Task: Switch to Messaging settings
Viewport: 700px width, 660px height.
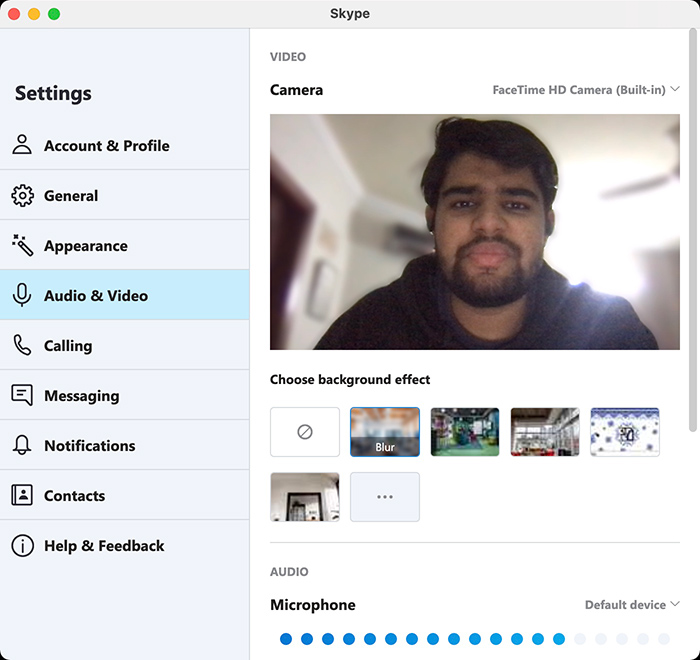Action: click(125, 395)
